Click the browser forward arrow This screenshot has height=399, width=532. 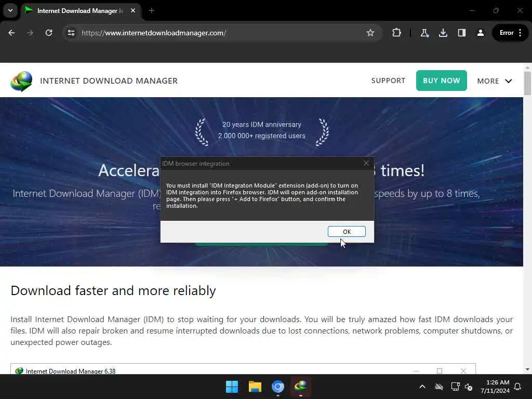pyautogui.click(x=30, y=33)
